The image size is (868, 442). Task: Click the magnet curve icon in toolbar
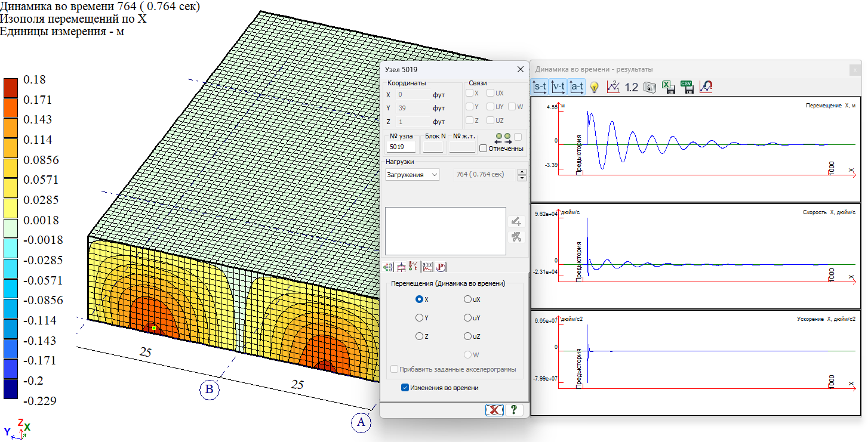tap(706, 87)
